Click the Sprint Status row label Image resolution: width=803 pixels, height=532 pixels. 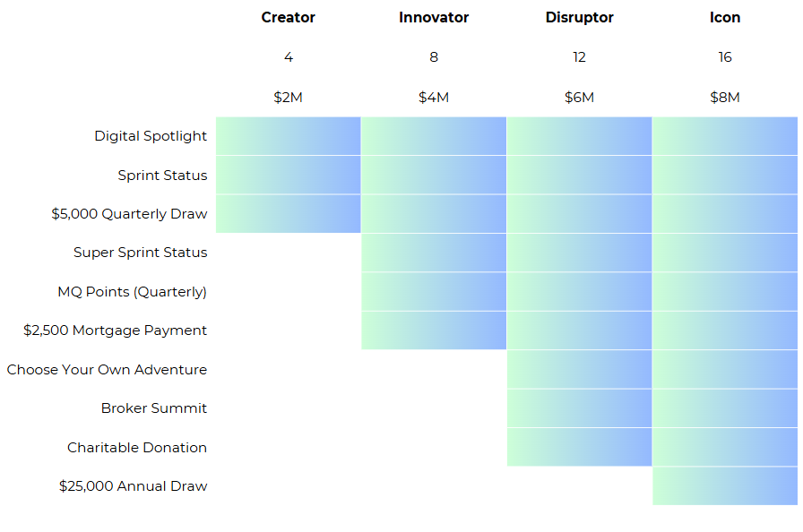coord(162,176)
